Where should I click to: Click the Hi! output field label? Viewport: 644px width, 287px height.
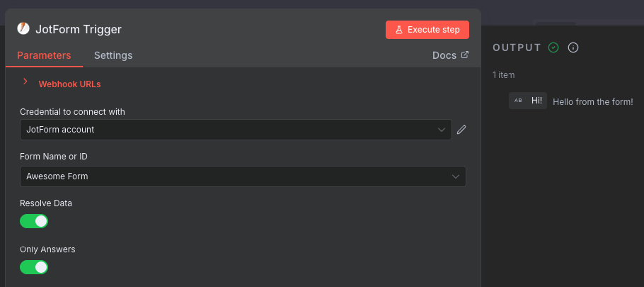(x=536, y=101)
